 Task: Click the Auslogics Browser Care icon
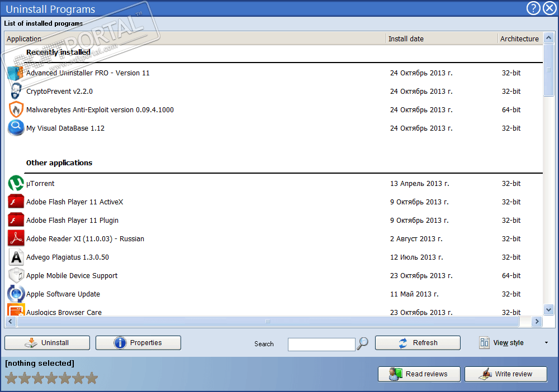(16, 310)
